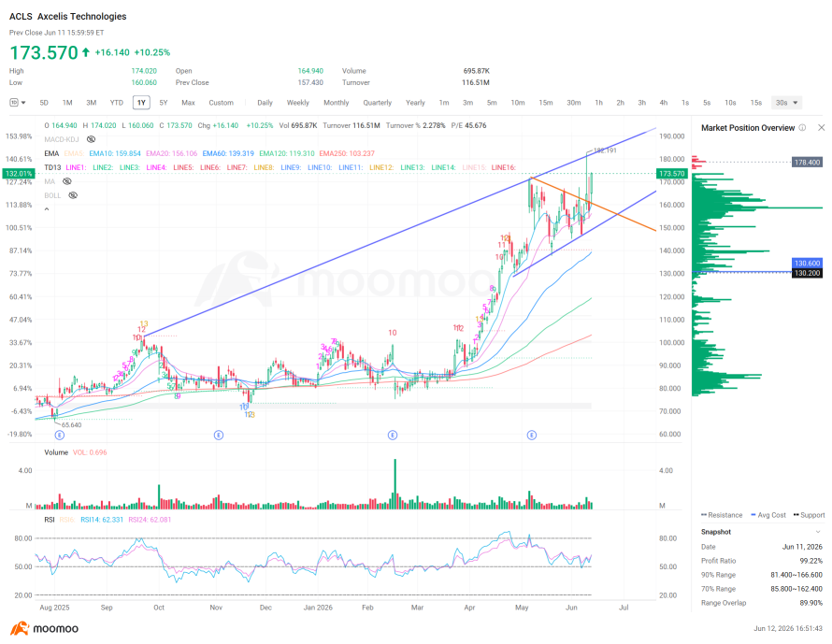Click the Avg Cost legend entry

768,515
